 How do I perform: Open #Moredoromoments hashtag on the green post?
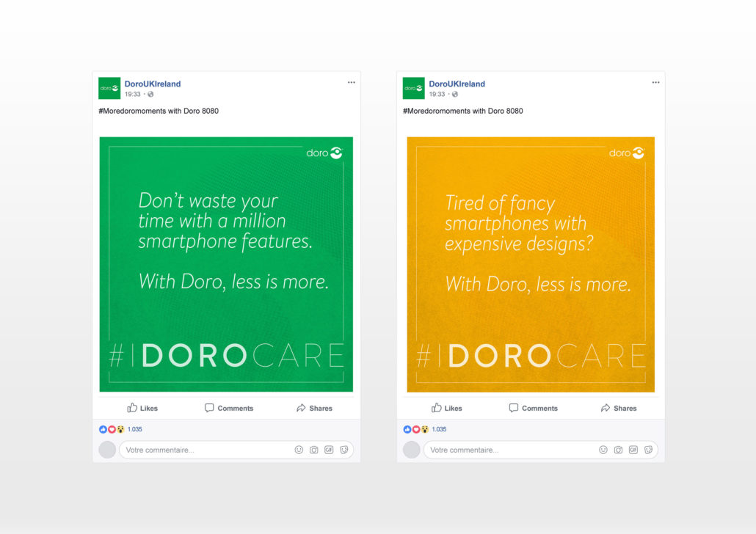pyautogui.click(x=132, y=111)
